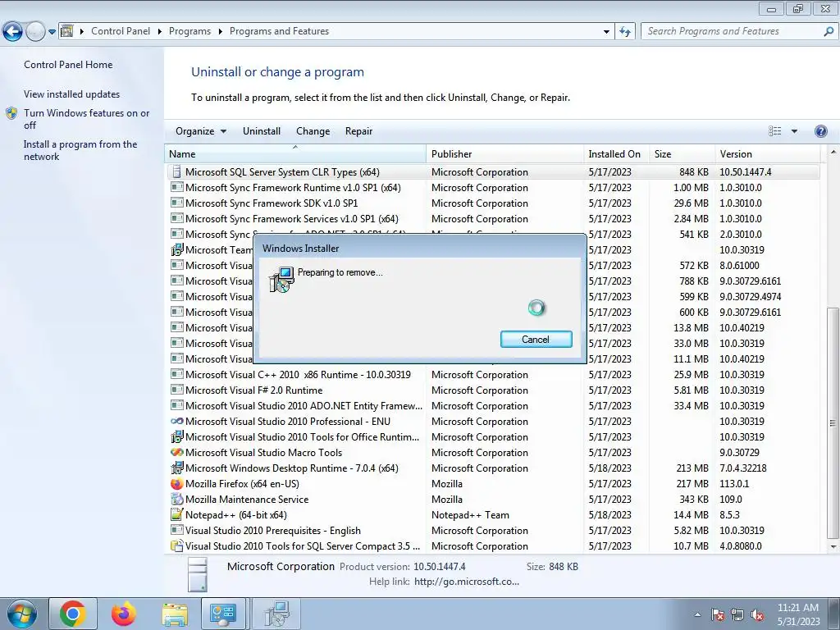This screenshot has width=840, height=630.
Task: Open View installed updates link
Action: coord(72,94)
